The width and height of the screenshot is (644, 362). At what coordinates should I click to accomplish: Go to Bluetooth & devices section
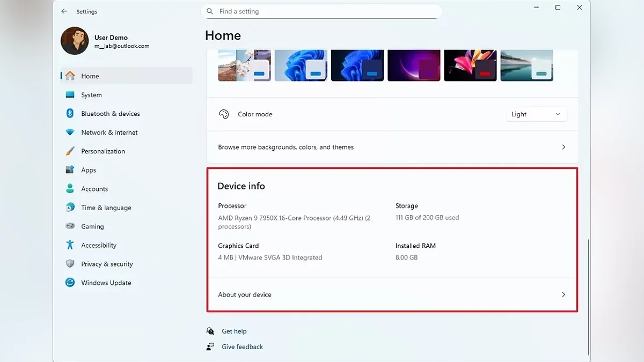126,114
